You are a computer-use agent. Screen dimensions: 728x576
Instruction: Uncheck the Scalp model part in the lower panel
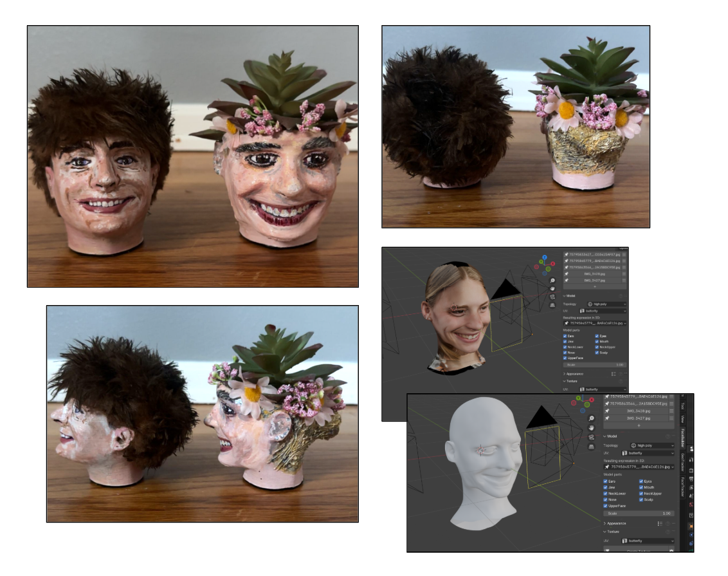pyautogui.click(x=641, y=499)
